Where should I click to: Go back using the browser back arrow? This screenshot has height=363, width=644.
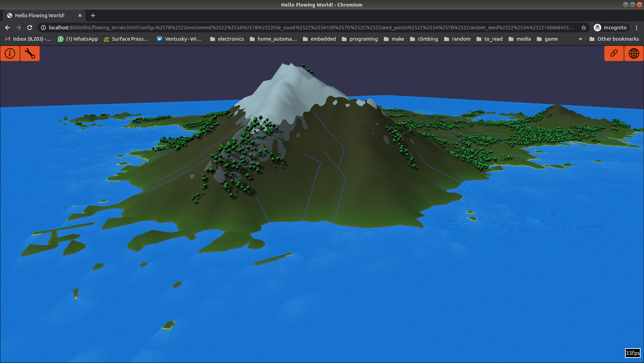point(8,28)
